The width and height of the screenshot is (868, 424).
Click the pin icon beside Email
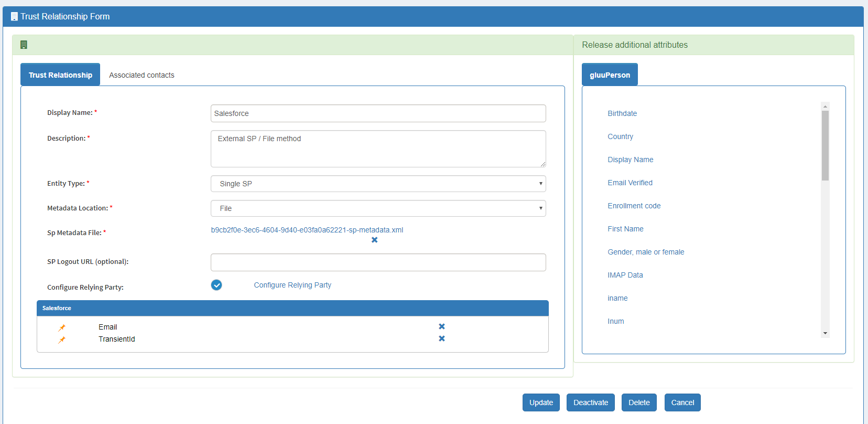(62, 327)
